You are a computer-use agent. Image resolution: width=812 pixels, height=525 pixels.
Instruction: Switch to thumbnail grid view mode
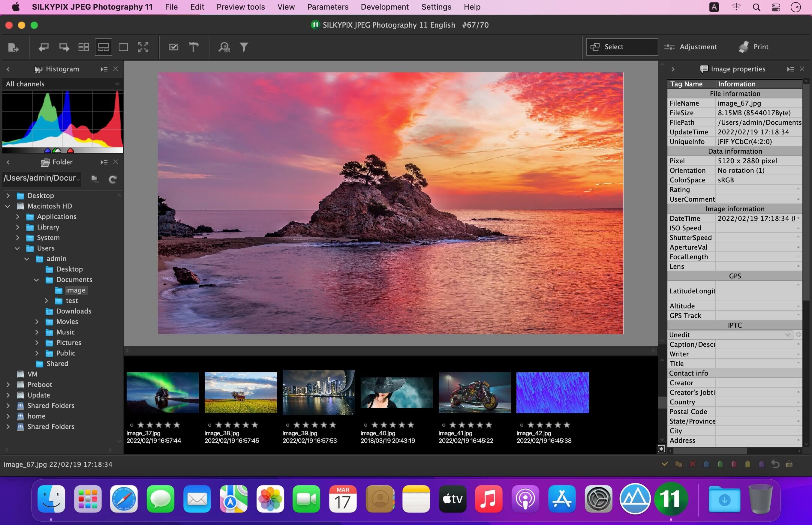tap(83, 47)
